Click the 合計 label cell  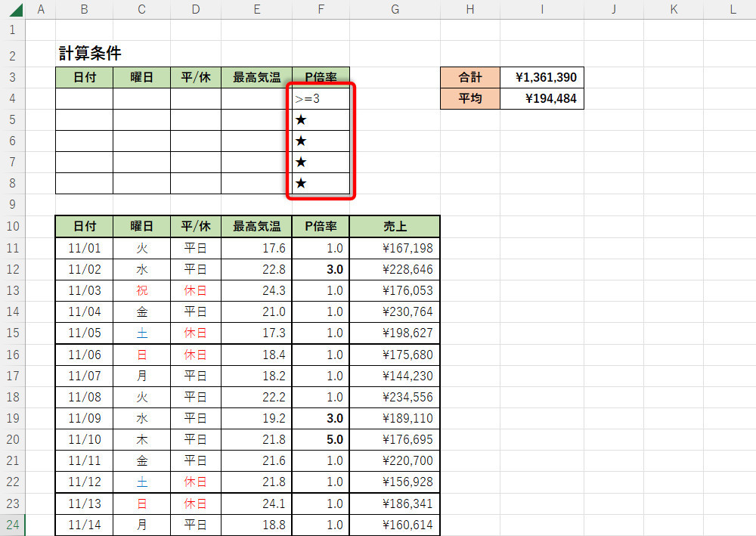[x=470, y=77]
